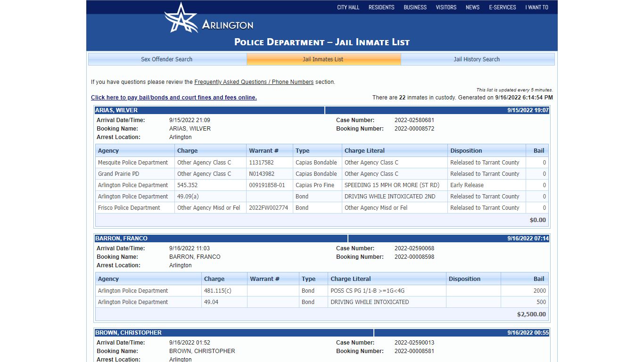Click case number 2022-02590013
The width and height of the screenshot is (644, 362).
(414, 343)
